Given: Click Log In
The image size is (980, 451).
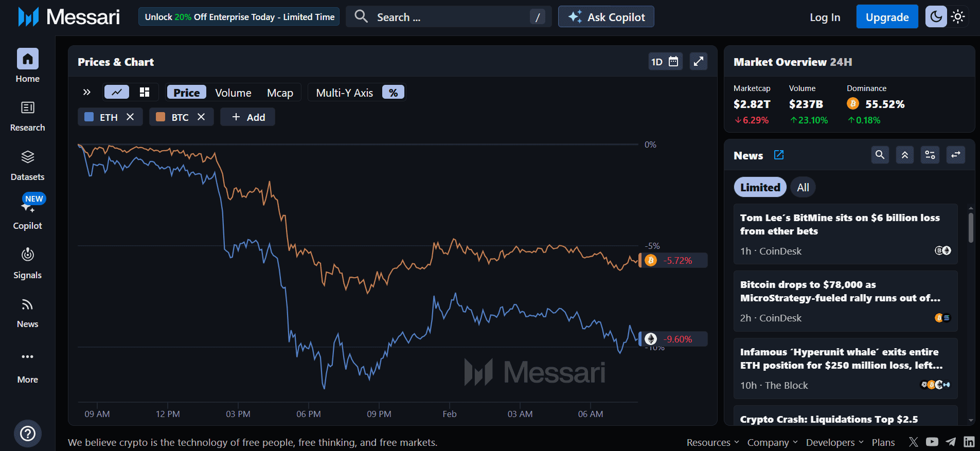Looking at the screenshot, I should coord(825,17).
